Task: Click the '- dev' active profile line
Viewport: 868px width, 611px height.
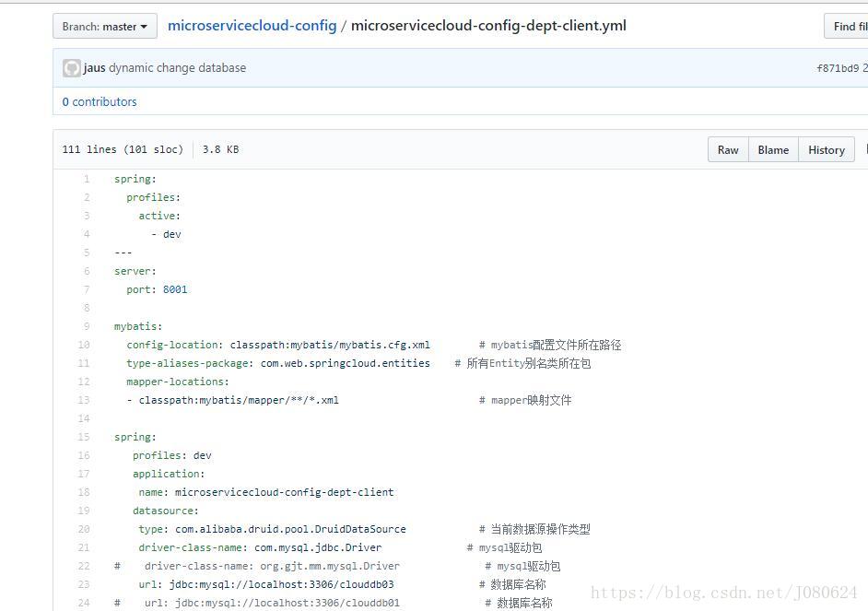Action: click(x=166, y=234)
